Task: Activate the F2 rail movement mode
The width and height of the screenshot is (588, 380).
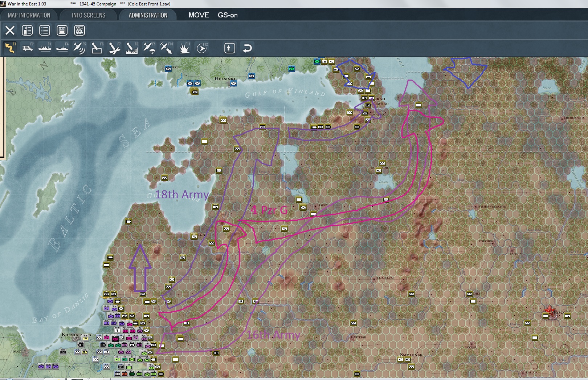Action: [27, 48]
